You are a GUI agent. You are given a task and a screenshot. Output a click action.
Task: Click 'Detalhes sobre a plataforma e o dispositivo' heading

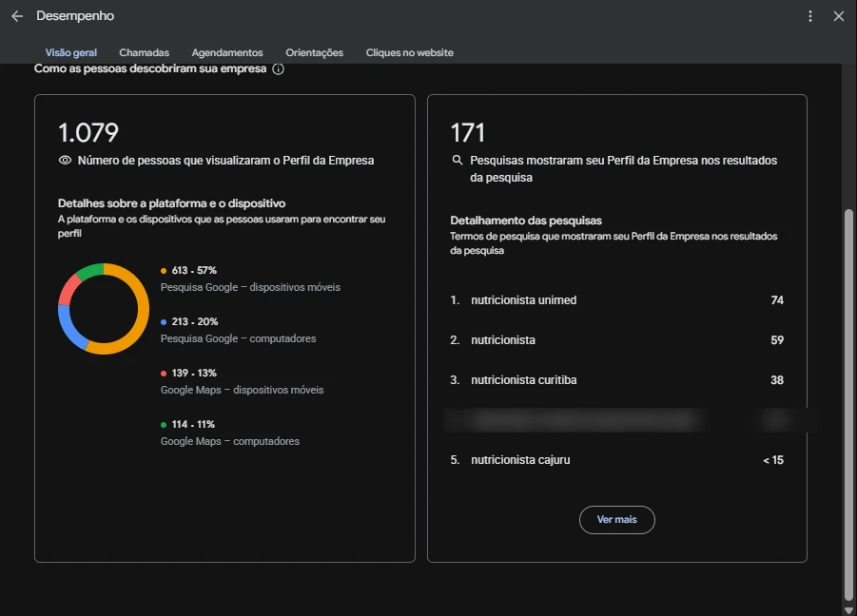tap(171, 203)
